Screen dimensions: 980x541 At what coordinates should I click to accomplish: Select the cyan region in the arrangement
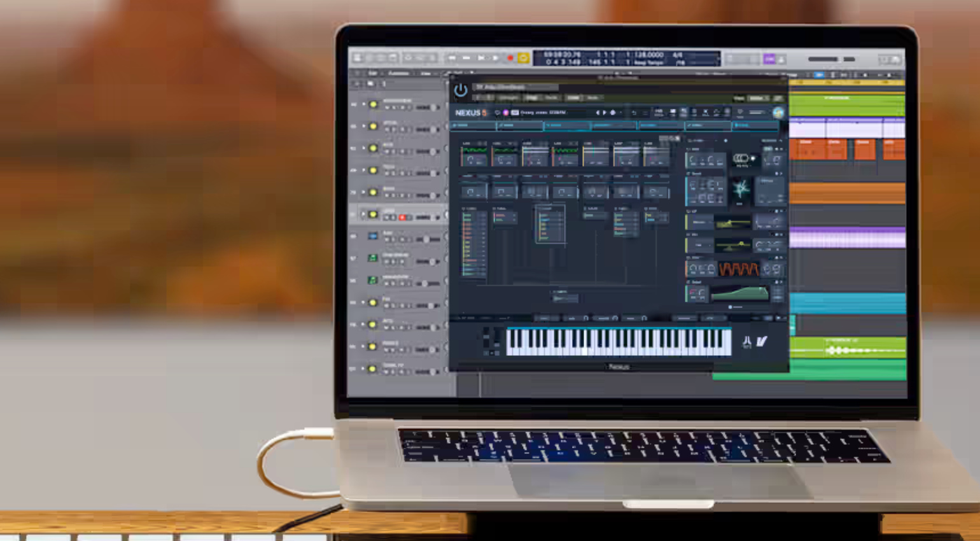pos(848,303)
